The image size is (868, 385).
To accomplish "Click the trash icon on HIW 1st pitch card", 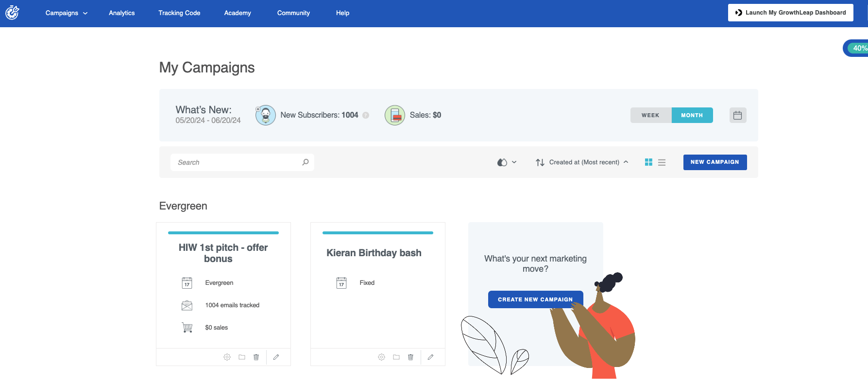I will [x=256, y=357].
